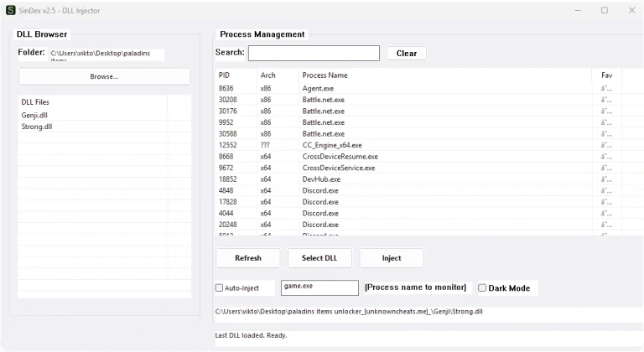The image size is (644, 352).
Task: Click the Refresh button
Action: (248, 258)
